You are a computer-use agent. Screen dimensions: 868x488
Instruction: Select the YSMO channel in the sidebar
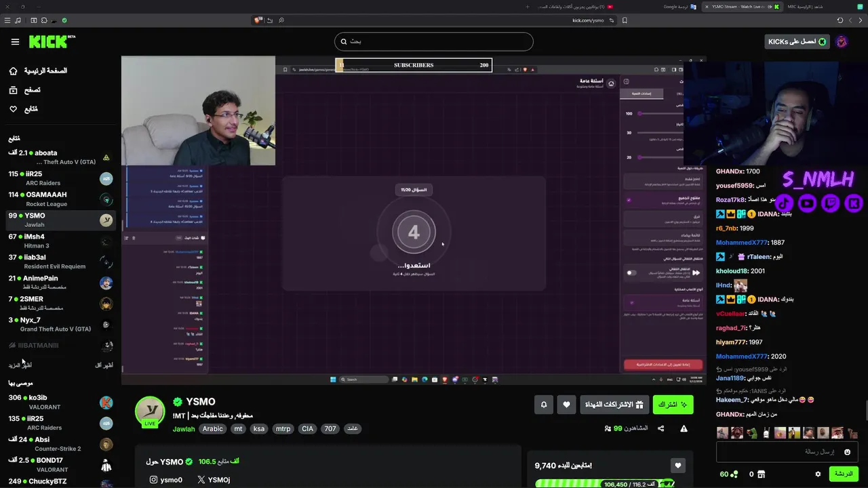point(60,220)
